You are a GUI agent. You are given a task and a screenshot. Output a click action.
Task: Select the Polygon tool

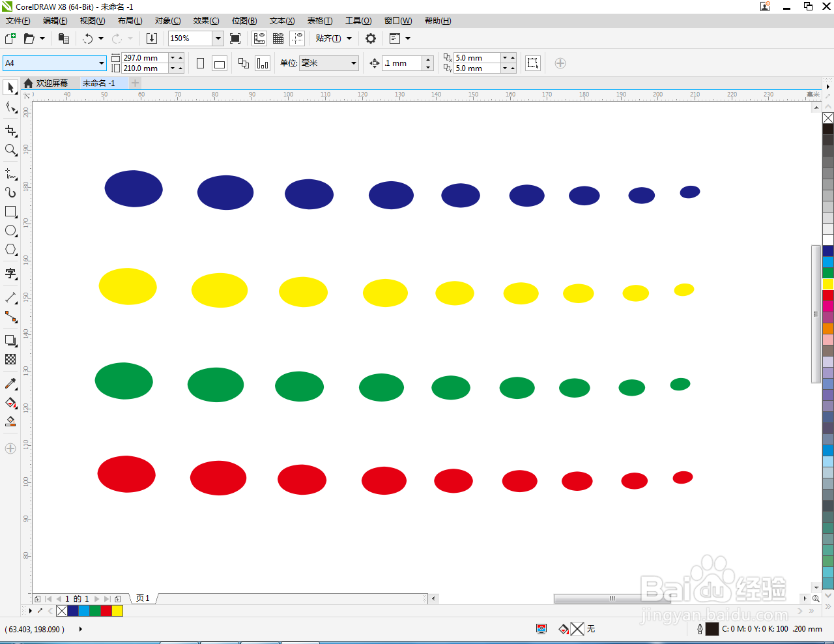tap(10, 250)
